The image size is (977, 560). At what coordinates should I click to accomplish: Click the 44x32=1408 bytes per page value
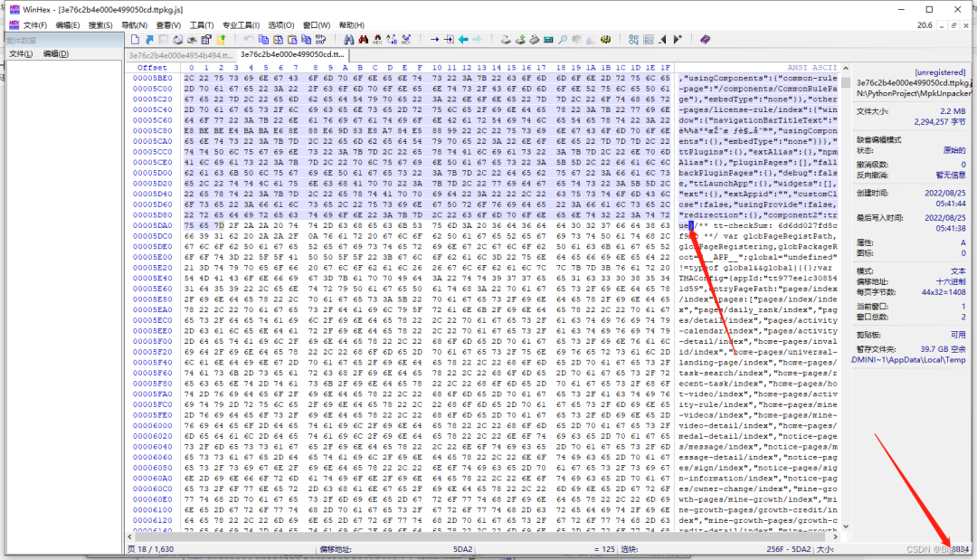point(944,292)
